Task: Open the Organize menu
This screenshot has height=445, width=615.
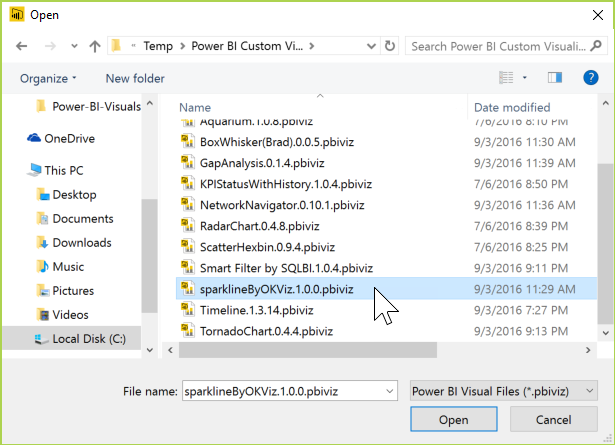Action: click(48, 78)
